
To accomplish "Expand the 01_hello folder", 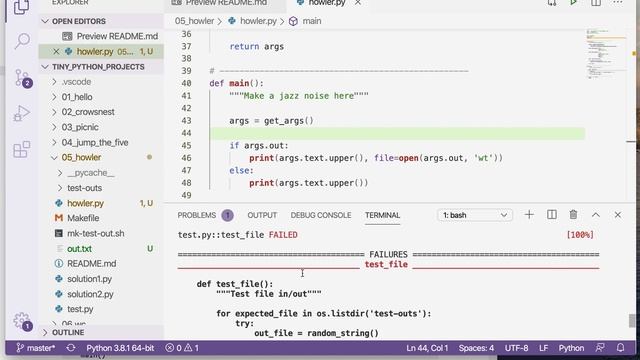I will pyautogui.click(x=77, y=97).
